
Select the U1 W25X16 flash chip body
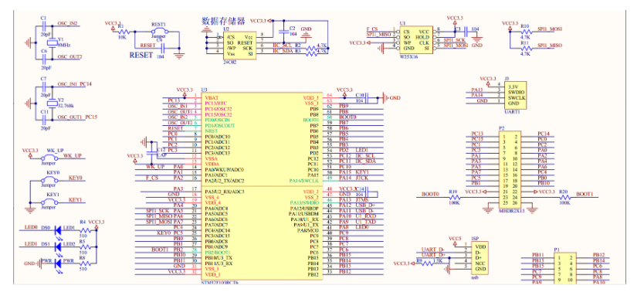point(417,40)
